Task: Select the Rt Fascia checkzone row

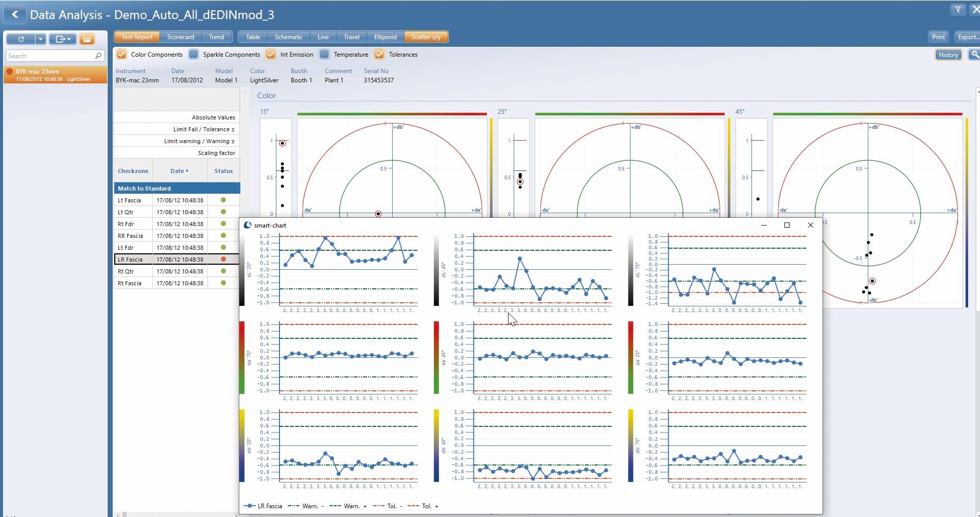Action: (x=177, y=283)
